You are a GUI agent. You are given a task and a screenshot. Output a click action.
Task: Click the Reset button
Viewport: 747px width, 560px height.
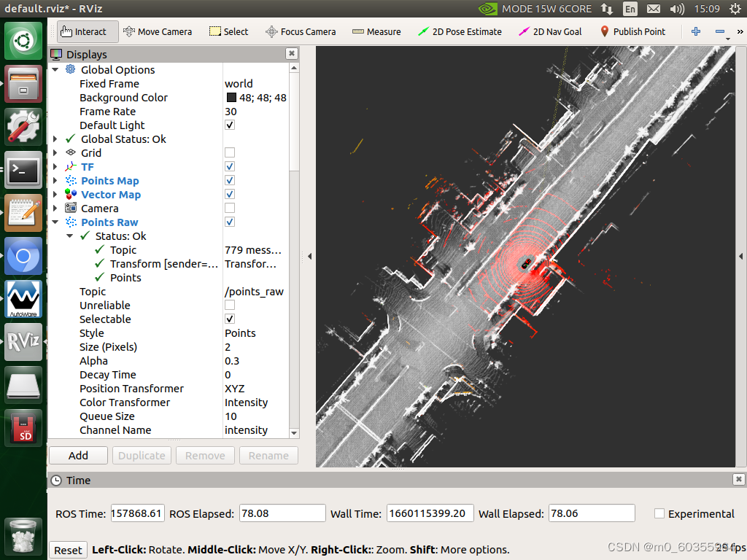coord(68,550)
